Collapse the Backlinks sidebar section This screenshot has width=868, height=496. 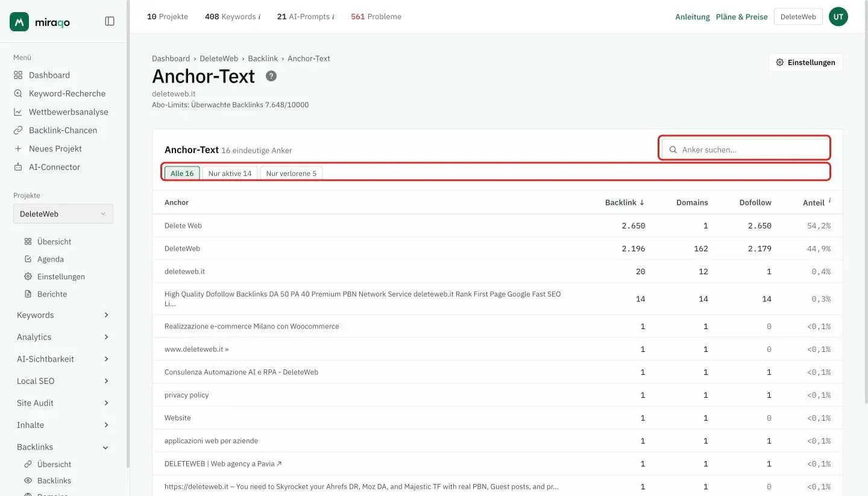63,447
